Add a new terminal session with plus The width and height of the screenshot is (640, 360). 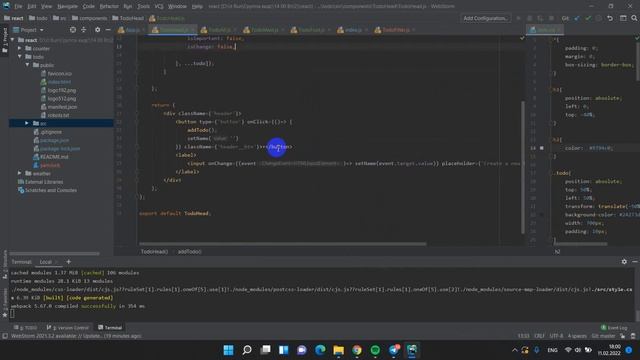69,262
